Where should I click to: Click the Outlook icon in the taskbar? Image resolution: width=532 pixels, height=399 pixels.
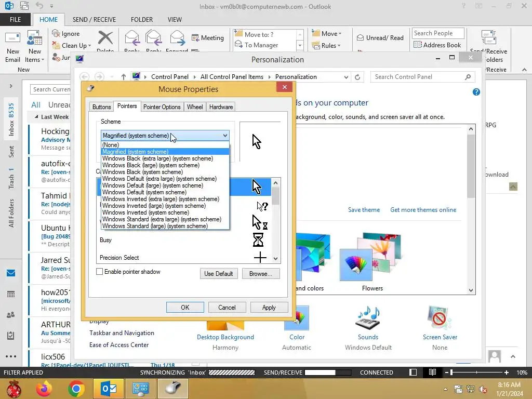[x=109, y=389]
